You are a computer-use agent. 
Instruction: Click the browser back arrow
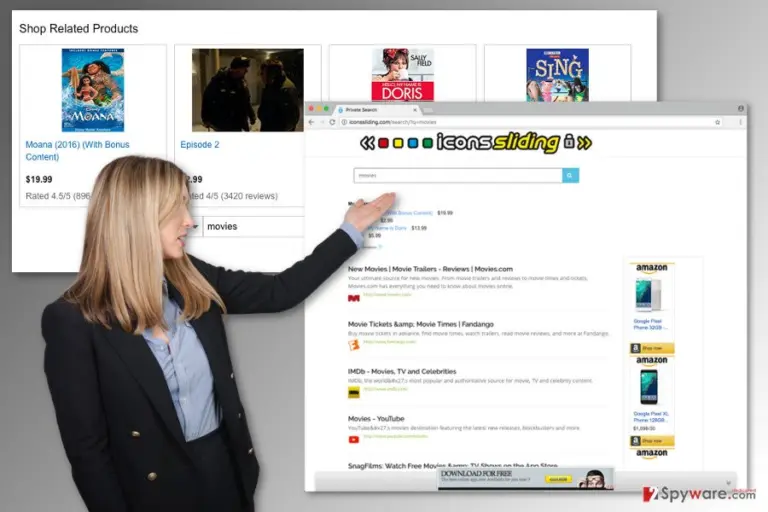(x=312, y=122)
